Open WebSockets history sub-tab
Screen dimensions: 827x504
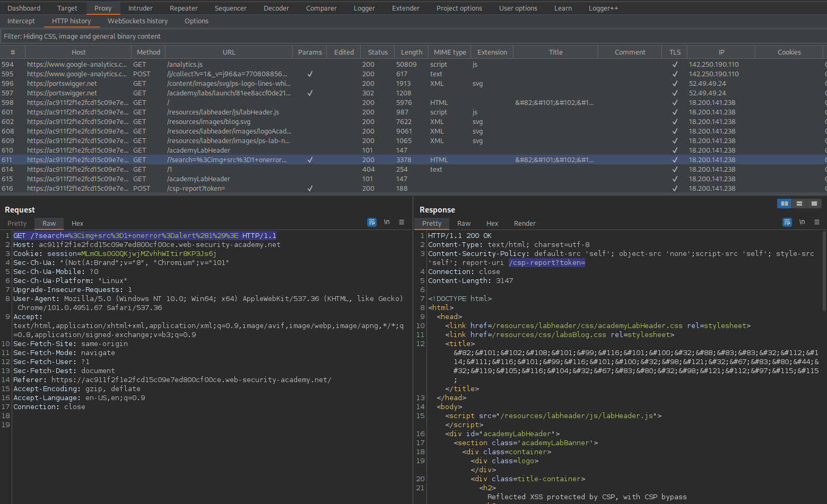coord(138,21)
